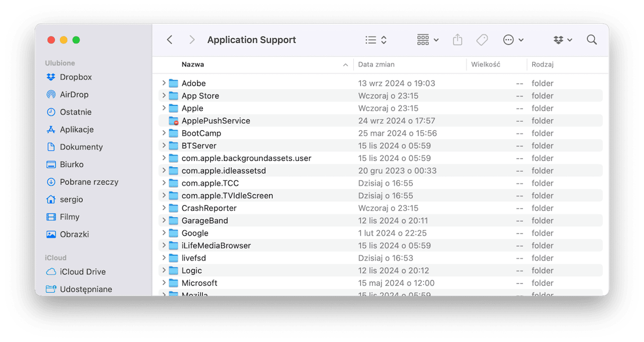Open iCloud Drive in the sidebar
The image size is (644, 342).
pyautogui.click(x=76, y=272)
